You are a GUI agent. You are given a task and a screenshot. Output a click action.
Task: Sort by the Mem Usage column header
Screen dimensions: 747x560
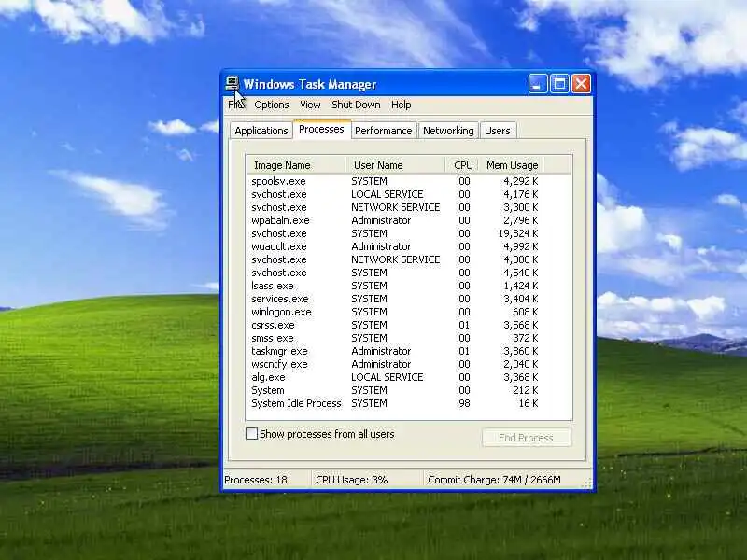click(x=512, y=165)
